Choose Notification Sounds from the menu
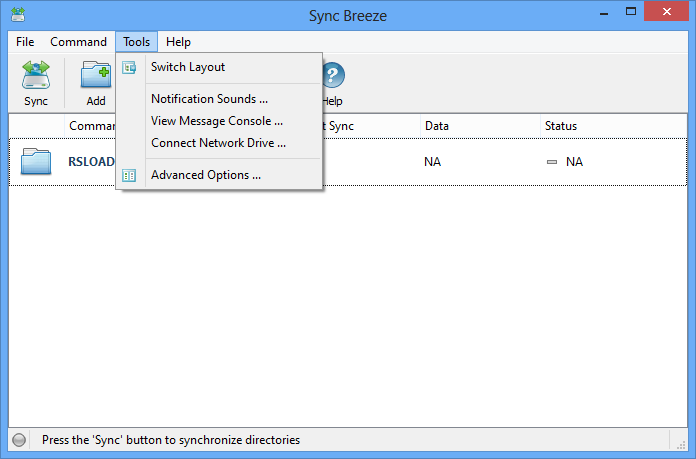Image resolution: width=696 pixels, height=459 pixels. [209, 99]
